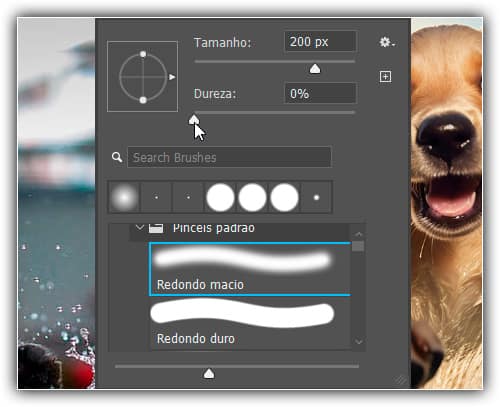500x407 pixels.
Task: Click the search magnifier icon
Action: [117, 157]
